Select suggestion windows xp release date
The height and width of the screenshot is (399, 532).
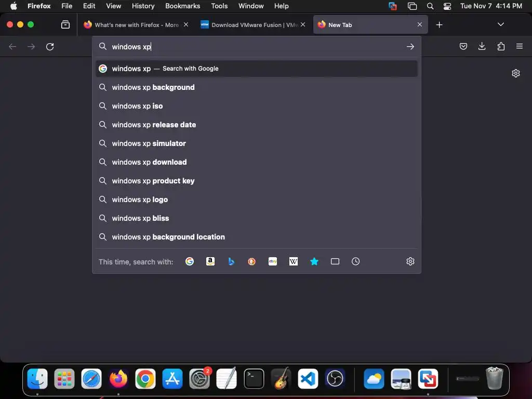(257, 125)
